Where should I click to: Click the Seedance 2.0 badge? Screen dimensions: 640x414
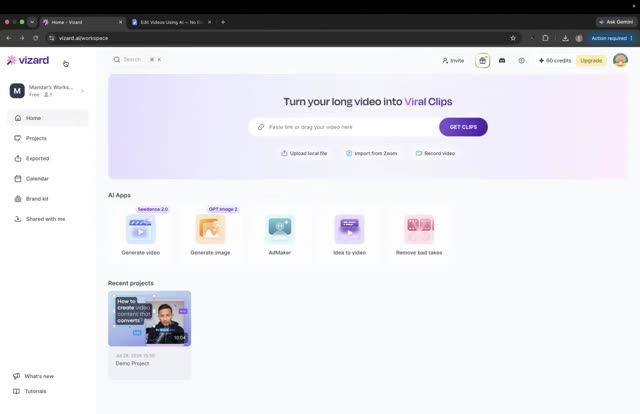click(x=153, y=209)
